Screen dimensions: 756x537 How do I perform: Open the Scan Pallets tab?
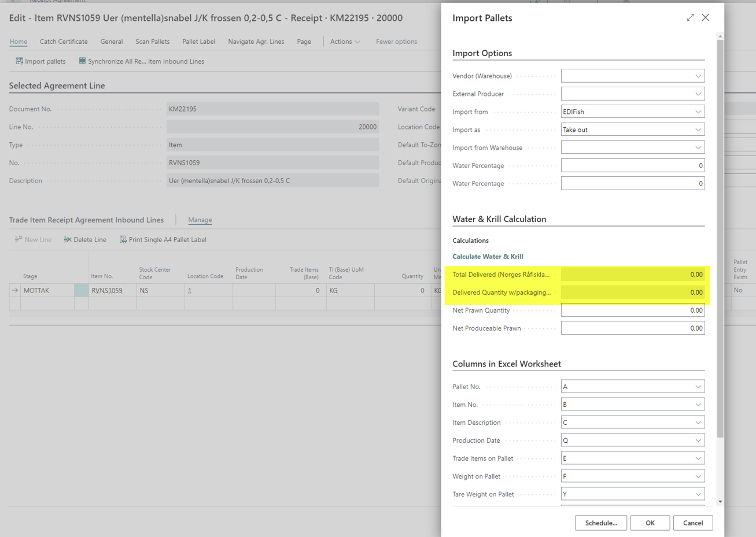(x=152, y=42)
